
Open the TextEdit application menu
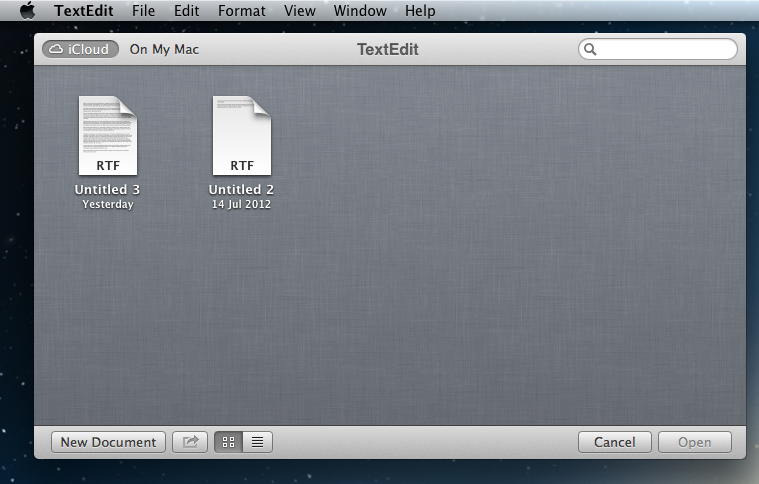[x=84, y=11]
